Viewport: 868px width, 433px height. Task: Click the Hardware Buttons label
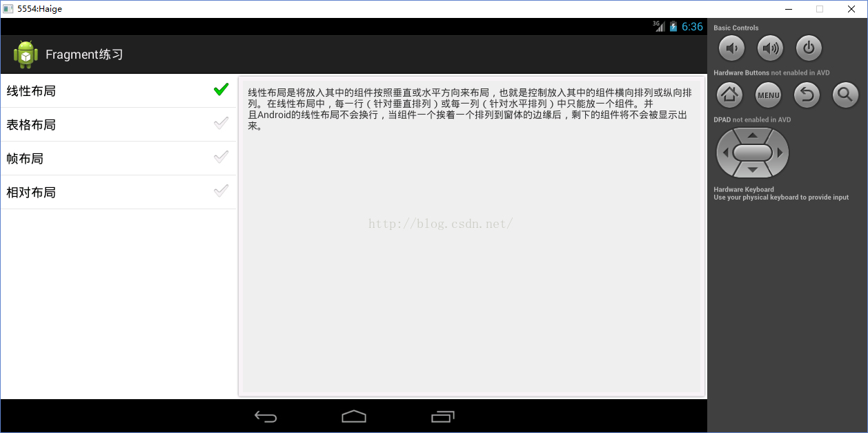(741, 73)
